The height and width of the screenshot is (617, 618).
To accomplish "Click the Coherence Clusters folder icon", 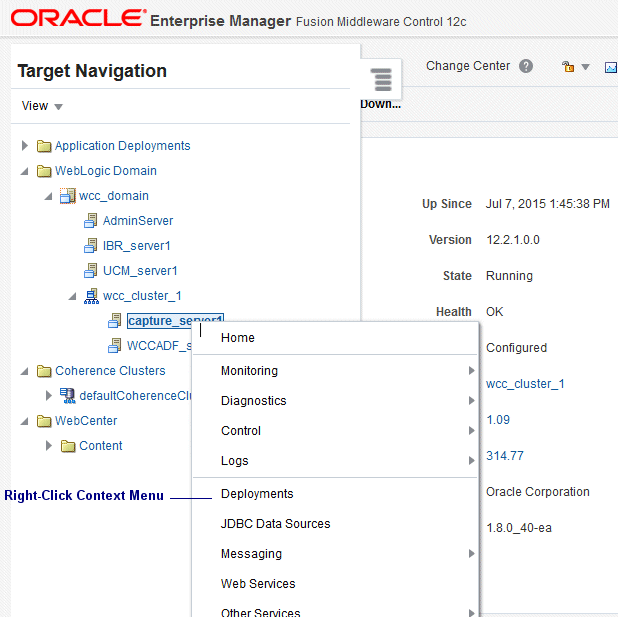I will pos(44,371).
